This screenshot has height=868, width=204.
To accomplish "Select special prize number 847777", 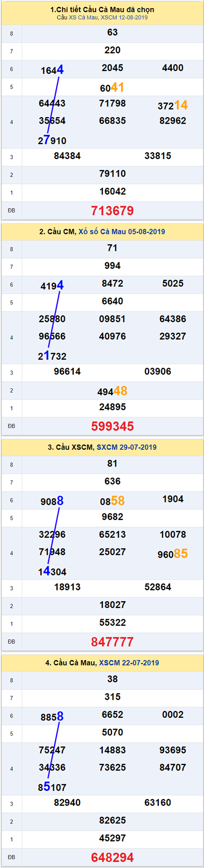I will (112, 642).
